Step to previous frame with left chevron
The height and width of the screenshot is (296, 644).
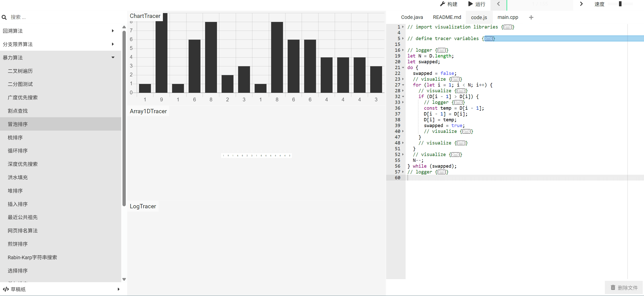click(498, 4)
